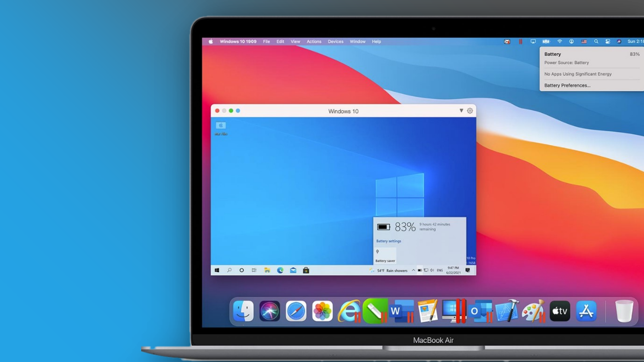Open Microsoft Word from the Dock
The width and height of the screenshot is (644, 362).
(x=401, y=311)
